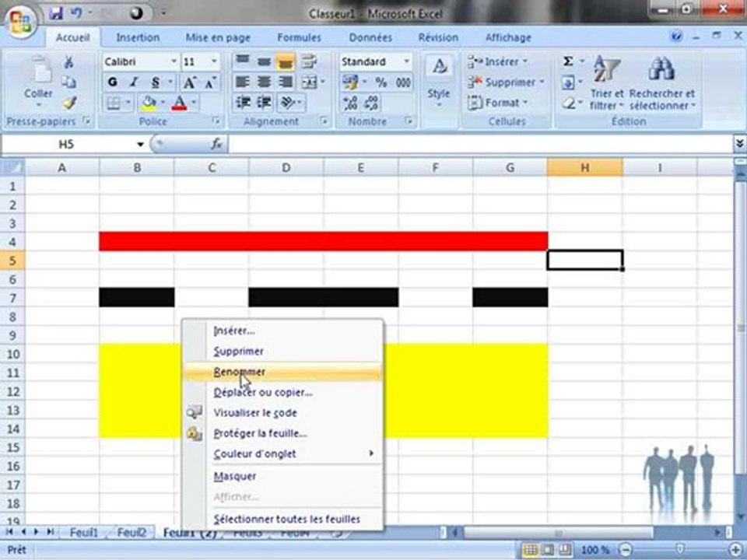Open font color dropdown arrow
This screenshot has width=747, height=560.
(x=194, y=103)
